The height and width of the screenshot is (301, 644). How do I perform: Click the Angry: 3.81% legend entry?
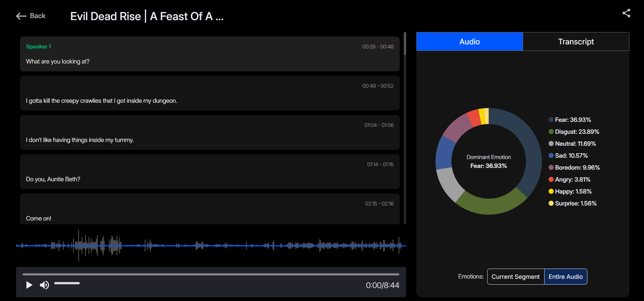pyautogui.click(x=569, y=180)
